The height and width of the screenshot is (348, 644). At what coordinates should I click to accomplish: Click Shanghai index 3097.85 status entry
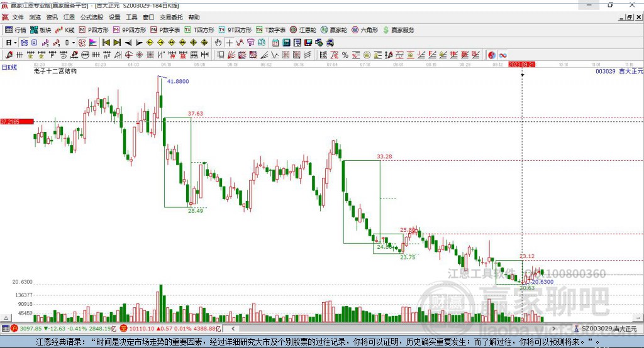(x=65, y=329)
